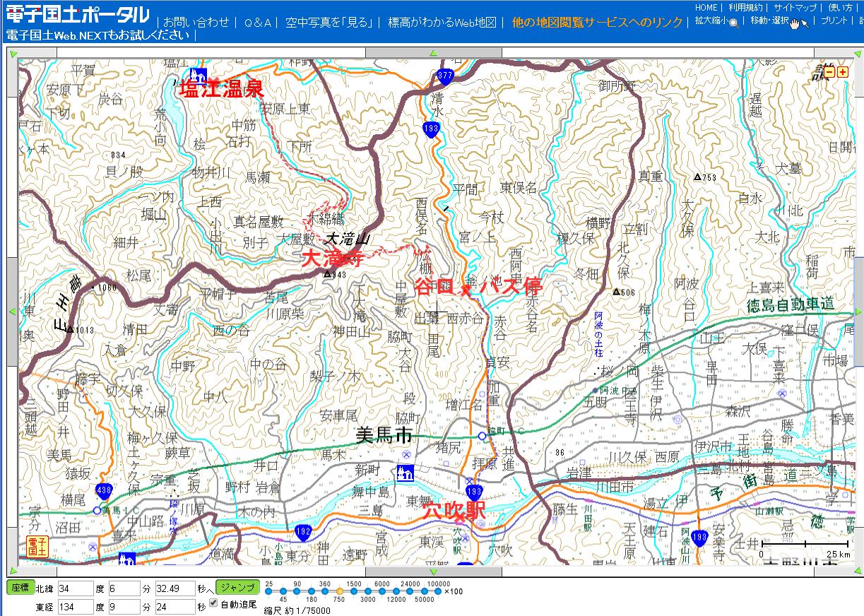Toggle the 自動追尾 checkbox
This screenshot has height=616, width=864.
click(x=213, y=603)
